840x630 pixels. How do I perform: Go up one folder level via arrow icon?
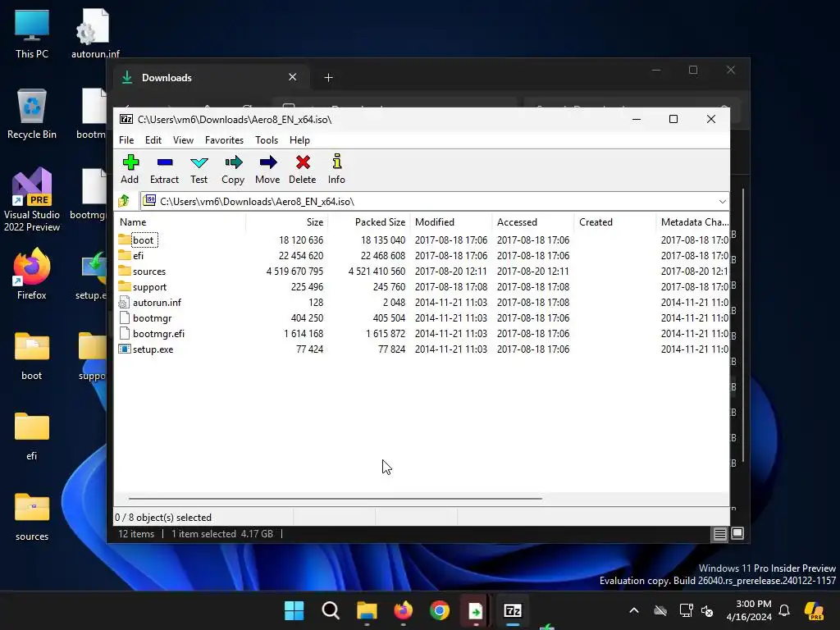click(125, 201)
